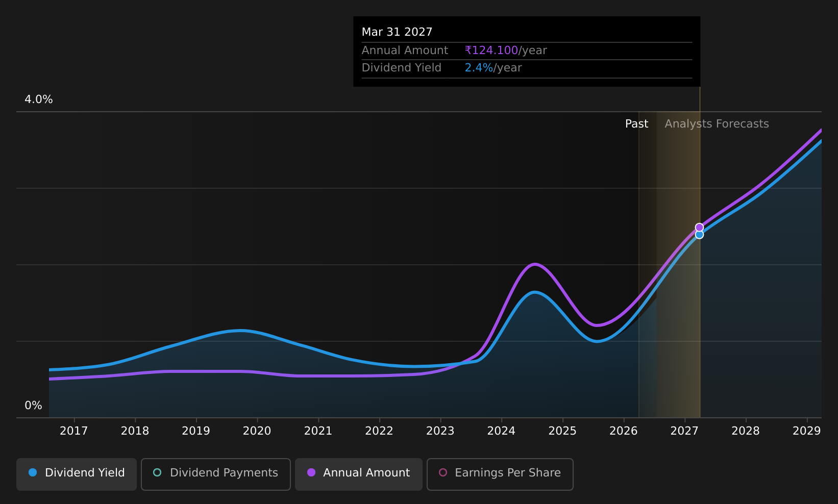Click the 4.0% y-axis label
The height and width of the screenshot is (504, 838).
coord(39,99)
